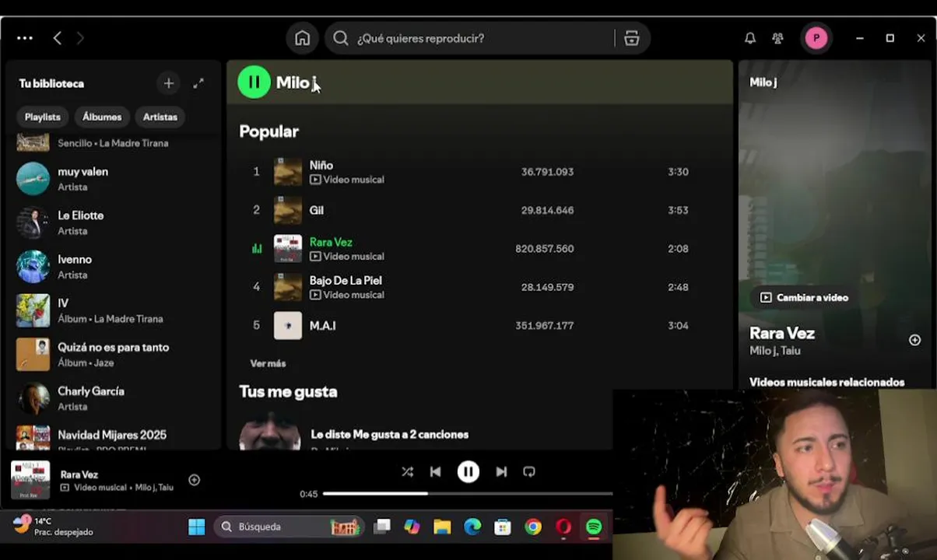Open Task View in taskbar
937x560 pixels.
coord(381,527)
